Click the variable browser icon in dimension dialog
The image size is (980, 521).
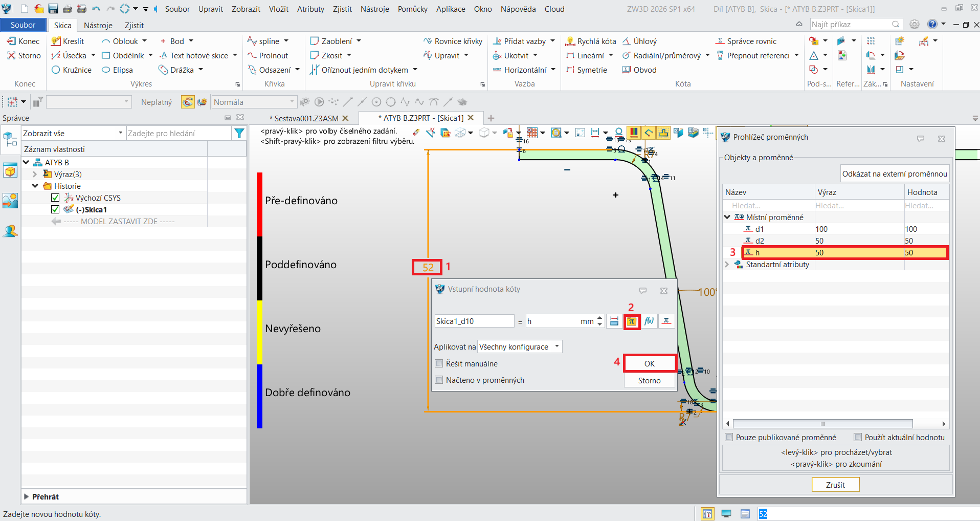[x=632, y=321]
